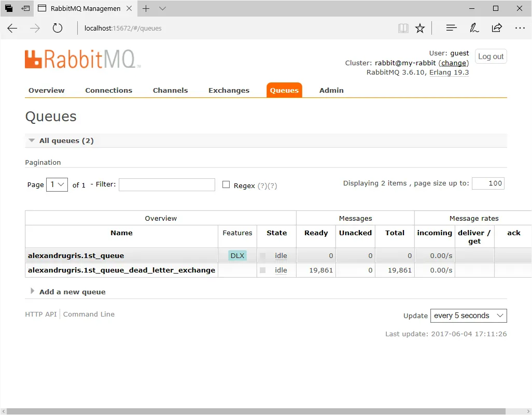Sort queues by the Total column header

395,233
